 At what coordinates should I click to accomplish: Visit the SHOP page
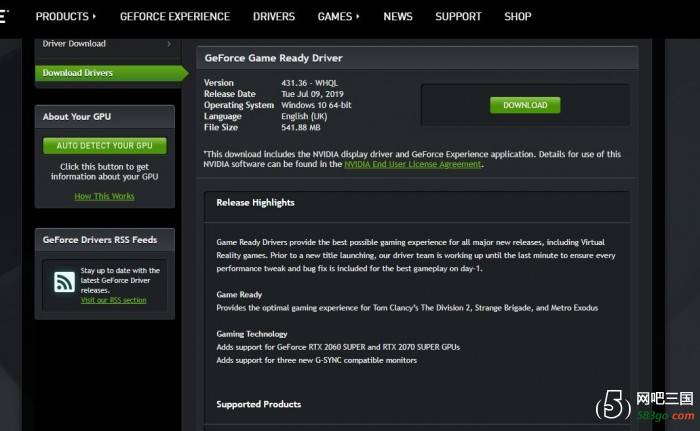[x=517, y=17]
